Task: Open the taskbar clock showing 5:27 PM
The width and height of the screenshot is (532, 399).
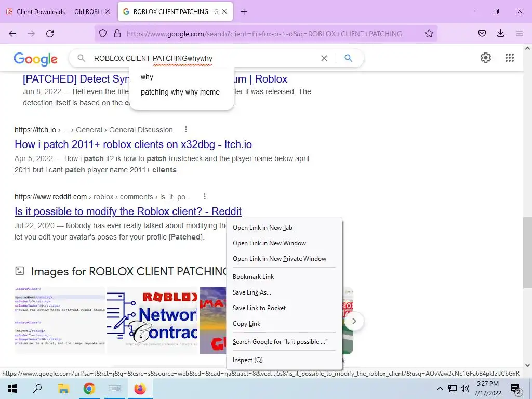Action: (x=487, y=389)
